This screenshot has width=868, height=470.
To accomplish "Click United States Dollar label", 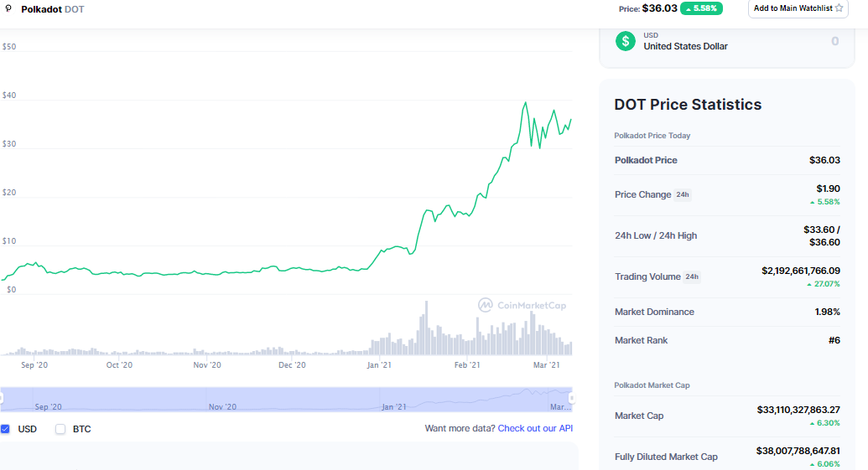I will 685,46.
